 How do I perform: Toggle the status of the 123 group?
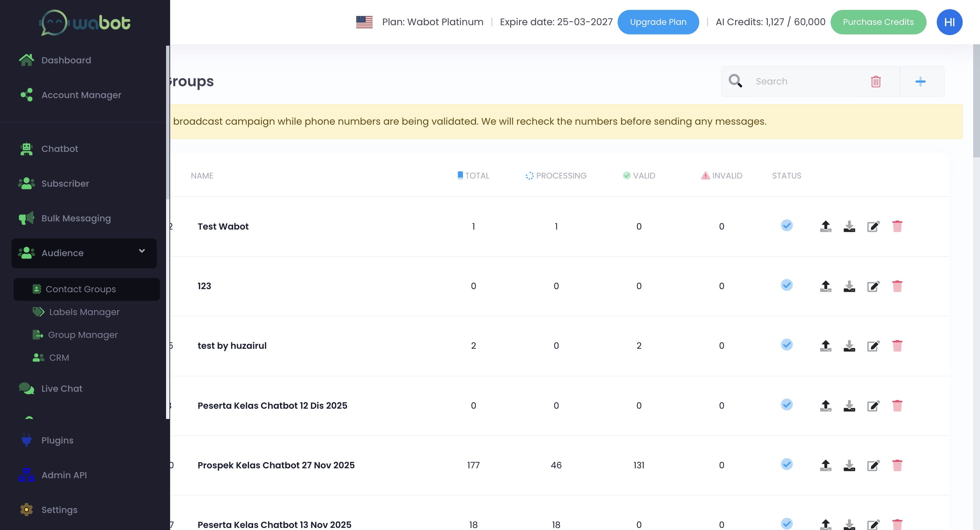pos(787,285)
